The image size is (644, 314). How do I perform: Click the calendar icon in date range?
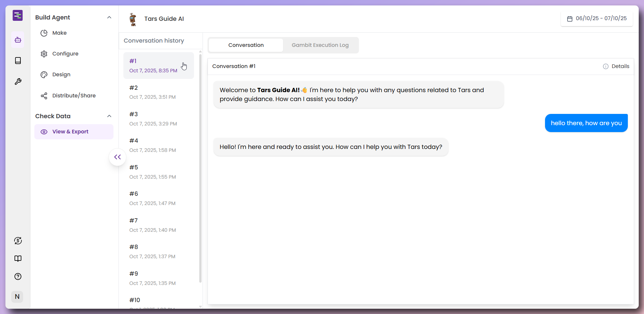pyautogui.click(x=569, y=19)
